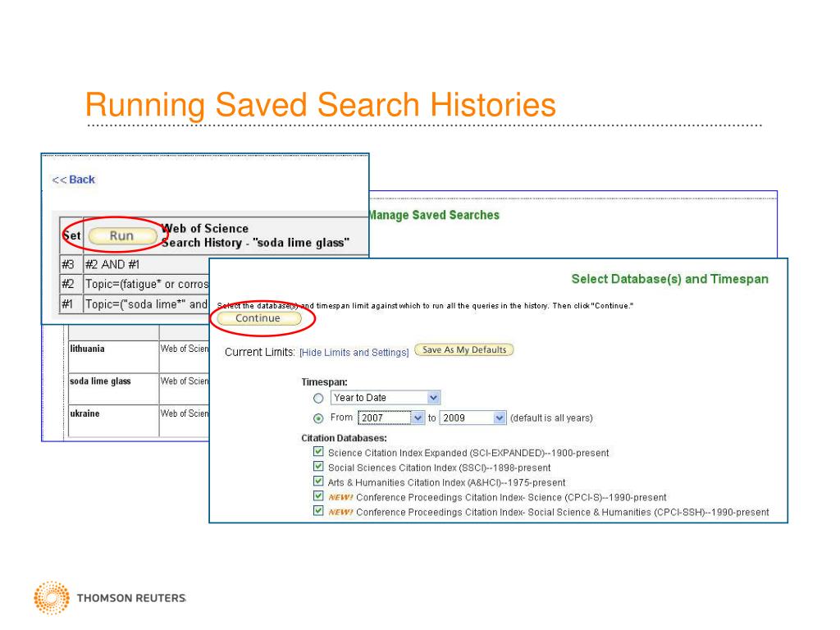840x630 pixels.
Task: Uncheck Arts & Humanities Citation Index checkbox
Action: click(318, 481)
